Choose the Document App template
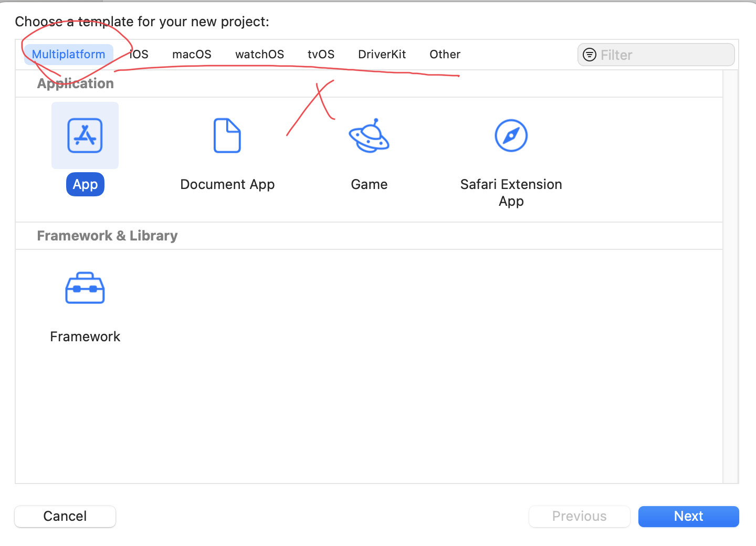 pos(227,135)
